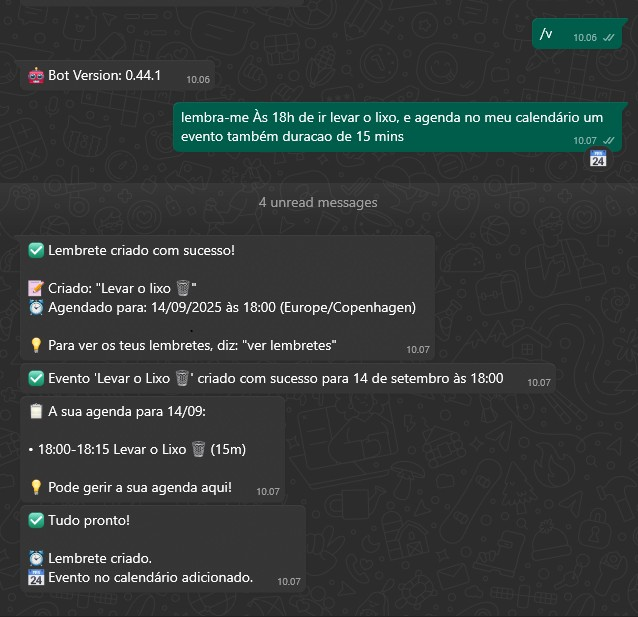The width and height of the screenshot is (638, 617).
Task: Click the sent message starting with lembra-me
Action: [397, 127]
